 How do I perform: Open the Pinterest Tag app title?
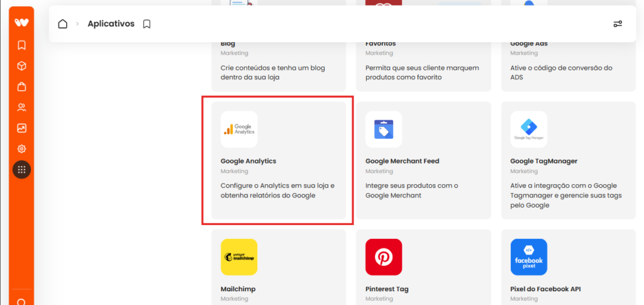click(x=387, y=289)
